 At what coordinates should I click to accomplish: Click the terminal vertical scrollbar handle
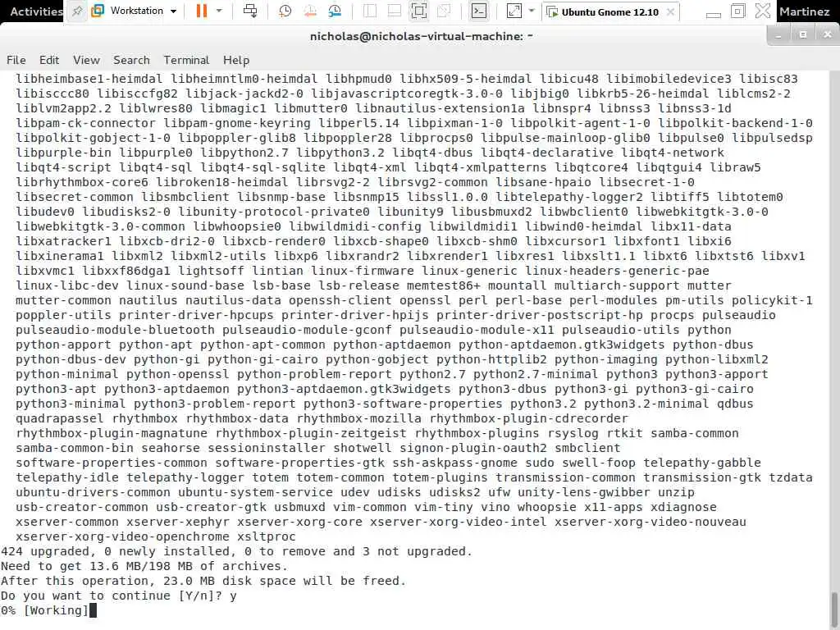(834, 610)
